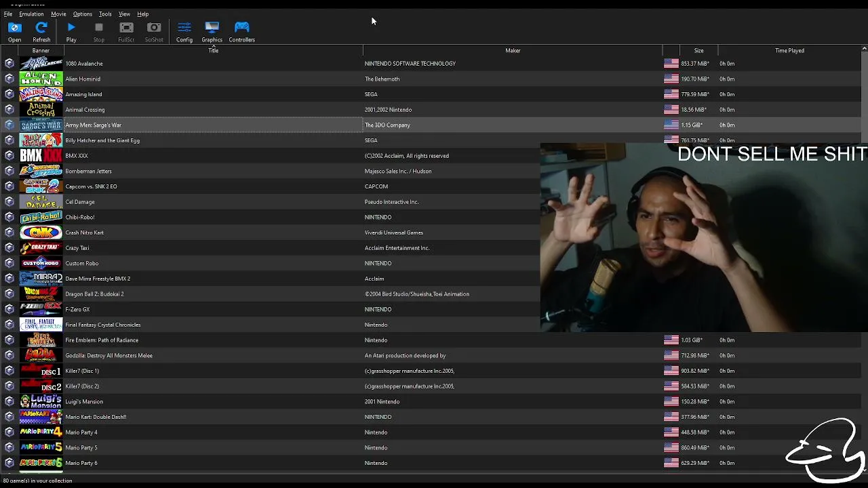Select "Dave Mirra Freestyle BMX 2" title
Image resolution: width=868 pixels, height=488 pixels.
coord(98,279)
